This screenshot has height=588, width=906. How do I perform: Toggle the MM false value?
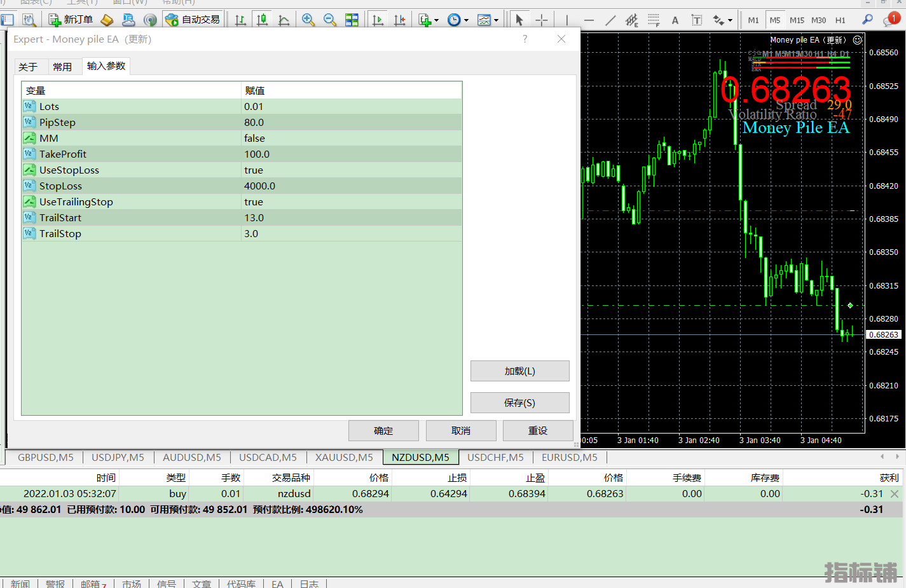click(x=352, y=138)
